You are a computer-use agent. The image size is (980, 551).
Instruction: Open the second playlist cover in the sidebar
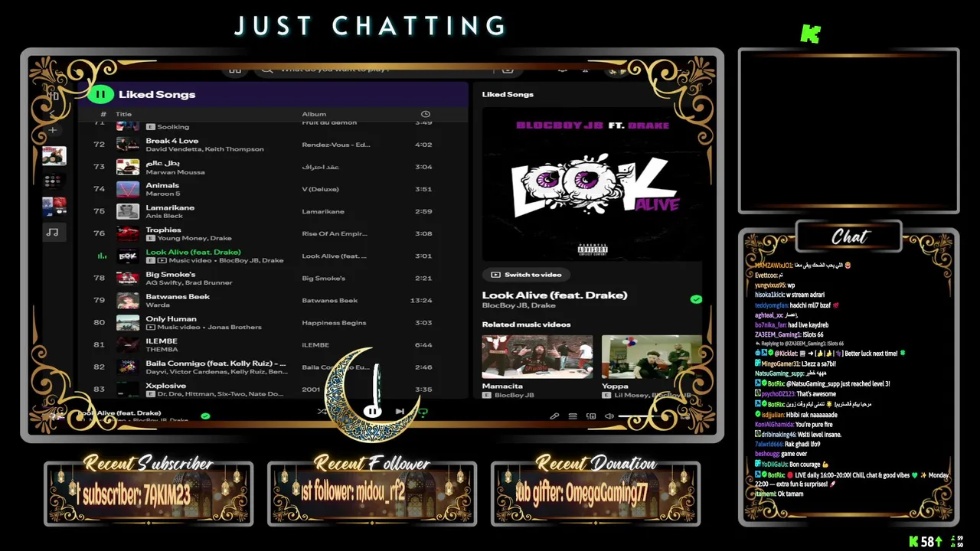(x=54, y=181)
